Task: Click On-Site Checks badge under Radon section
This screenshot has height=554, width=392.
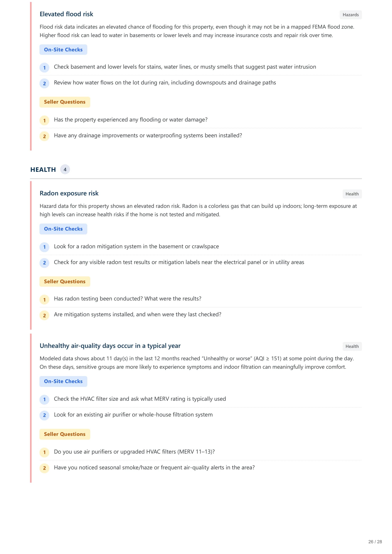Action: click(63, 229)
